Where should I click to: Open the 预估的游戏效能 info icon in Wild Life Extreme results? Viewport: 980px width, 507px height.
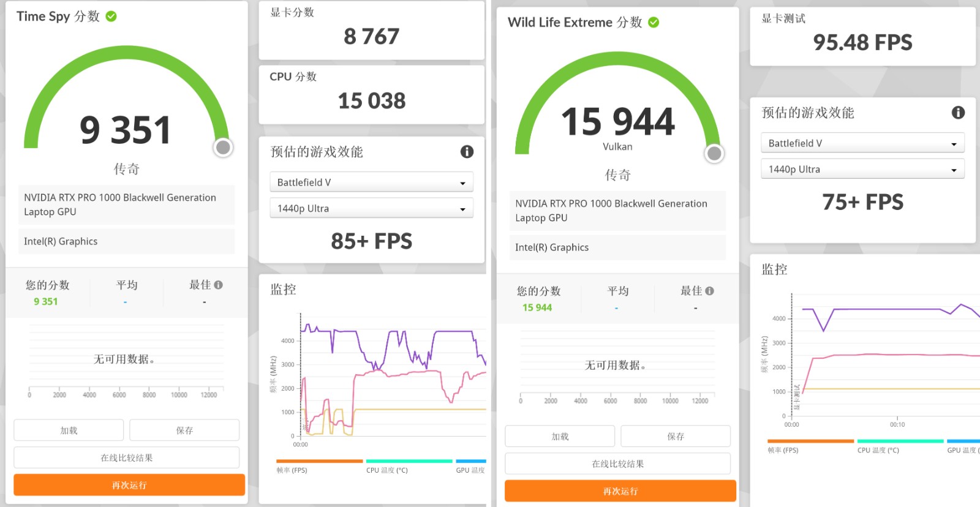point(958,113)
